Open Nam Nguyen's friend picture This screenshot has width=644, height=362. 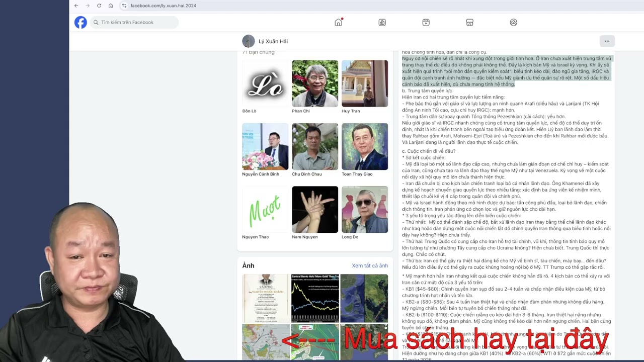315,210
